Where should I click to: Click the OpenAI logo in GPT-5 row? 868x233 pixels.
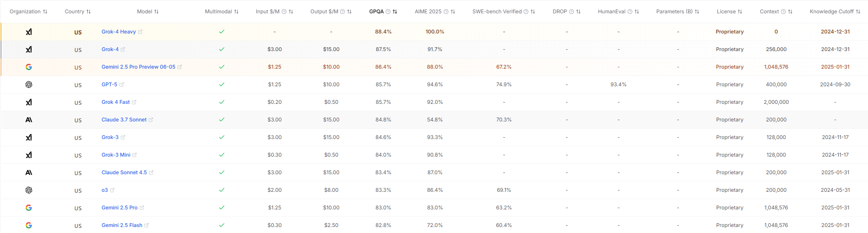pos(29,85)
